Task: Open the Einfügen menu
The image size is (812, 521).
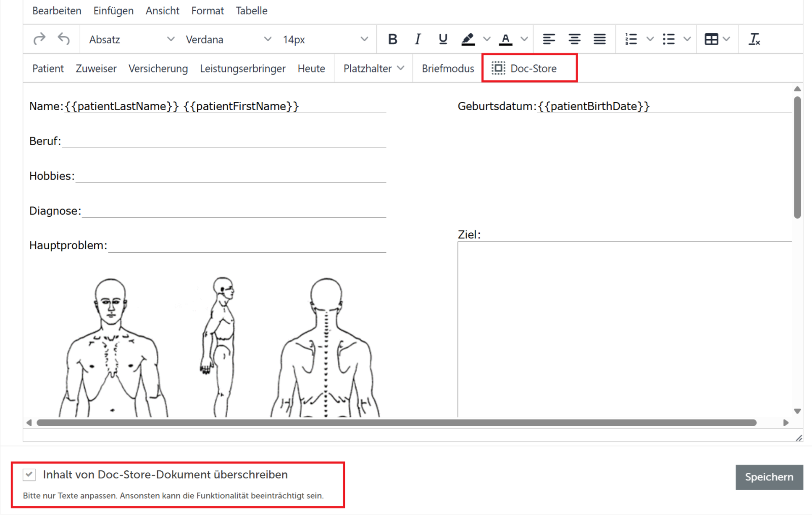Action: (114, 11)
